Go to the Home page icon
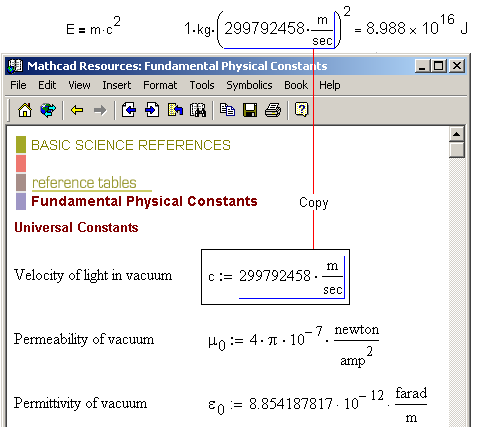 pyautogui.click(x=25, y=110)
